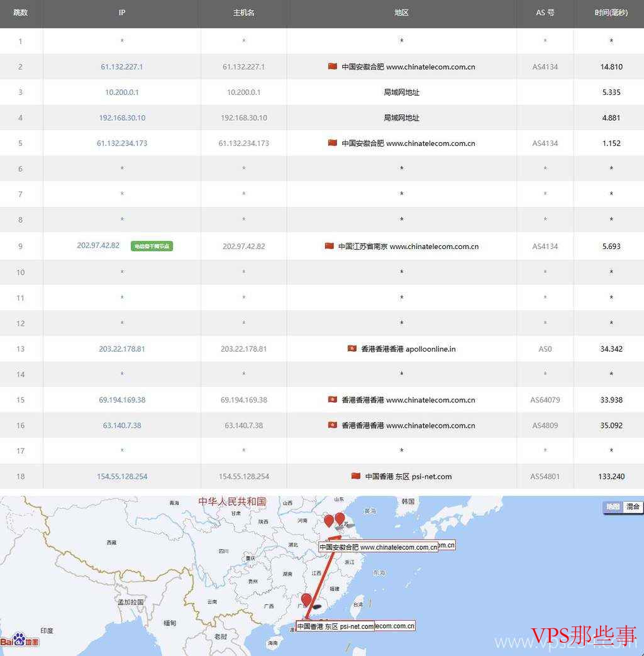Screen dimensions: 644x656
Task: Open IP link 203.22.178.81 in hop 13
Action: (x=122, y=349)
